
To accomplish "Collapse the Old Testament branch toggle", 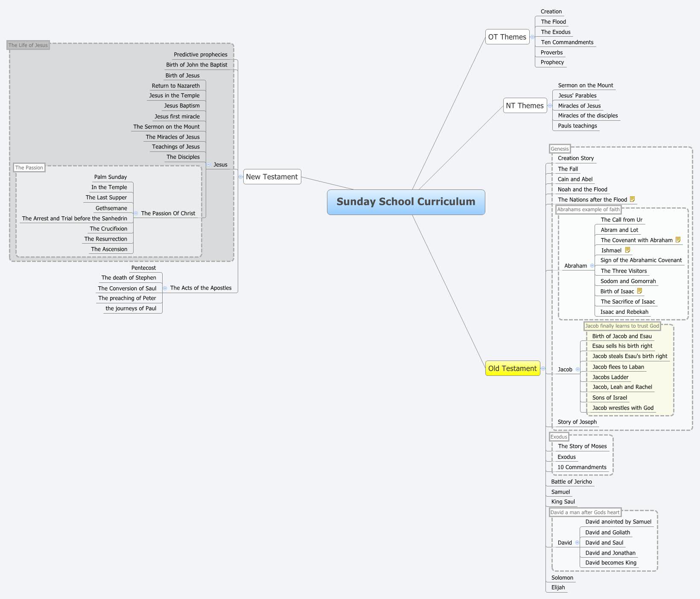I will pyautogui.click(x=543, y=368).
